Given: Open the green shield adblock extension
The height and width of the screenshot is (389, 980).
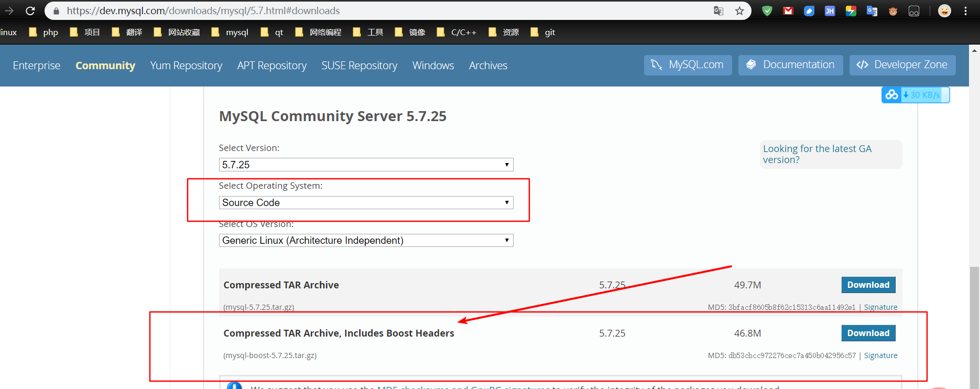Looking at the screenshot, I should click(x=767, y=10).
